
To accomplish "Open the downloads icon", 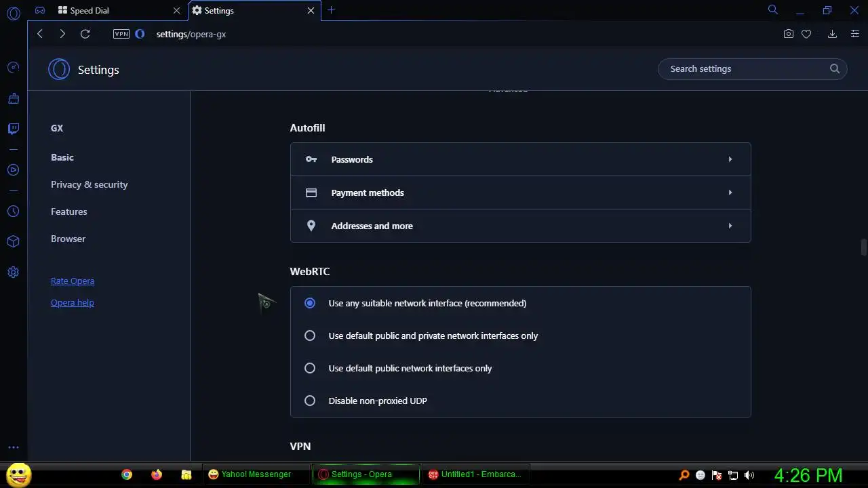I will pyautogui.click(x=832, y=34).
